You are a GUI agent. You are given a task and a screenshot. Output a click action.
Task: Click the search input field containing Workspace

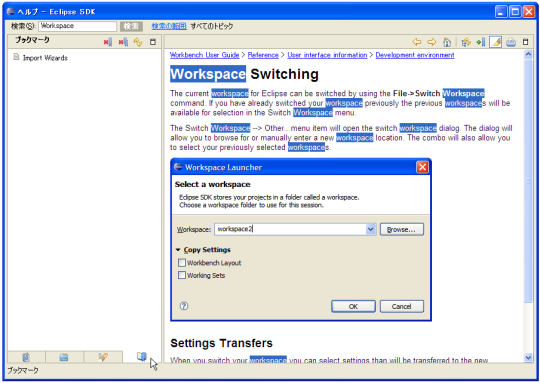click(77, 26)
